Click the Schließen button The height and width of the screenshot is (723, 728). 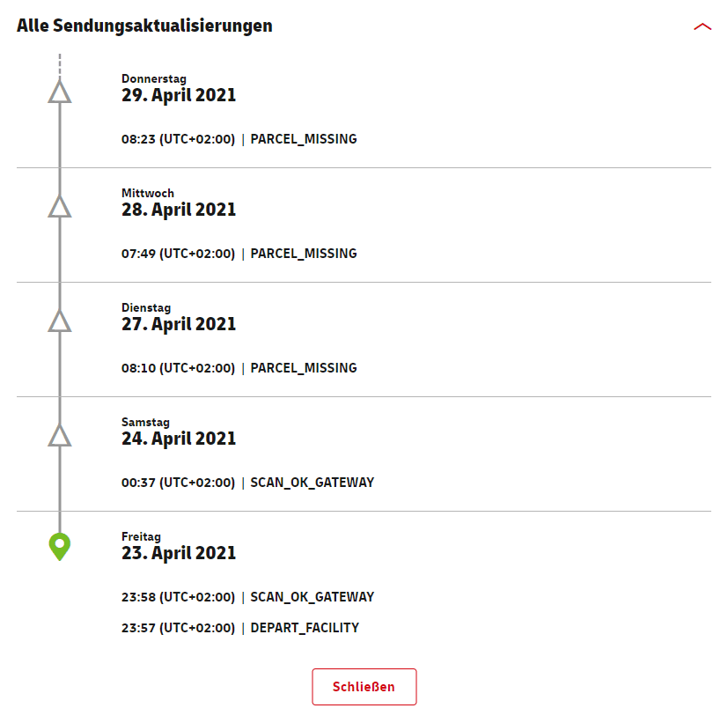point(364,687)
